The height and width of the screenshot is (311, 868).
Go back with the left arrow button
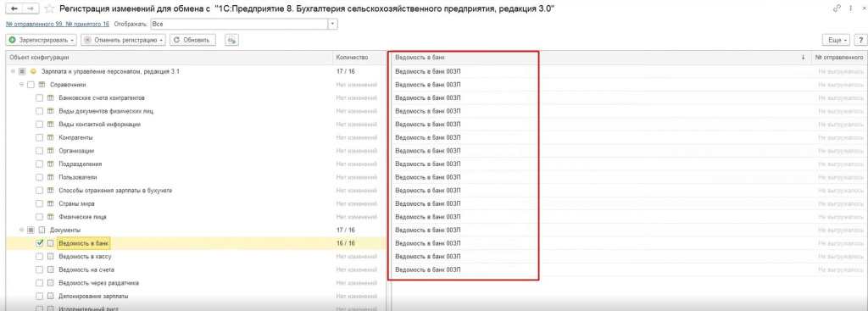[14, 8]
